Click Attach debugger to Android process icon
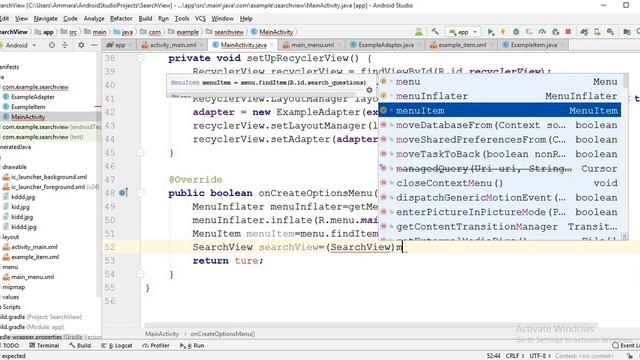Viewport: 640px width, 360px height. (555, 32)
